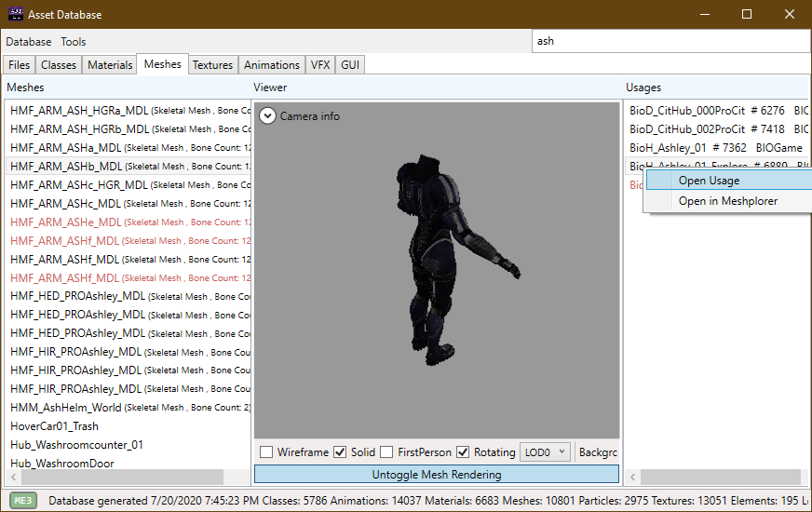Click the Usages list left scroll arrow
Viewport: 812px width, 512px height.
coord(632,477)
